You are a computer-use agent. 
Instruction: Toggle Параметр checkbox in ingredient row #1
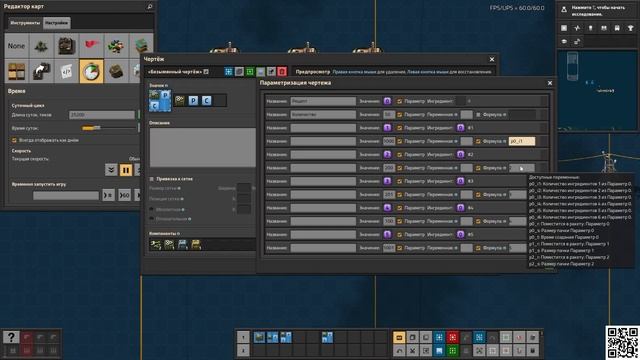click(399, 128)
